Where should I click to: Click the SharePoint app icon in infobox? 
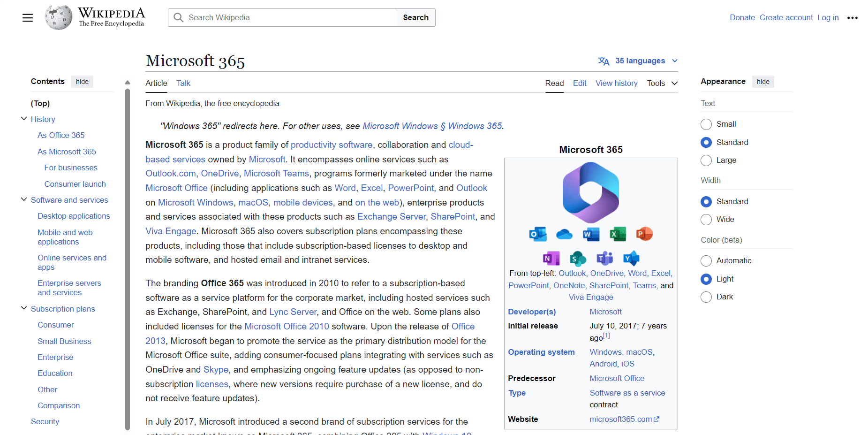pyautogui.click(x=578, y=258)
